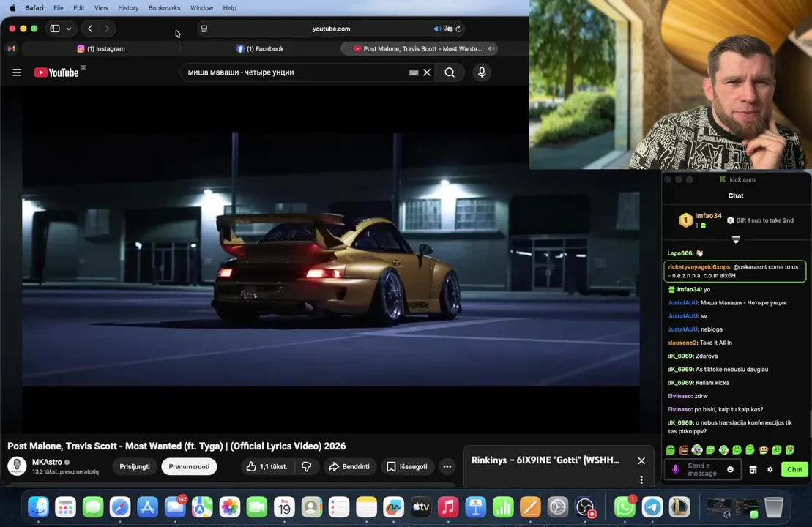
Task: Click Safari address bar youtube.com
Action: point(332,29)
